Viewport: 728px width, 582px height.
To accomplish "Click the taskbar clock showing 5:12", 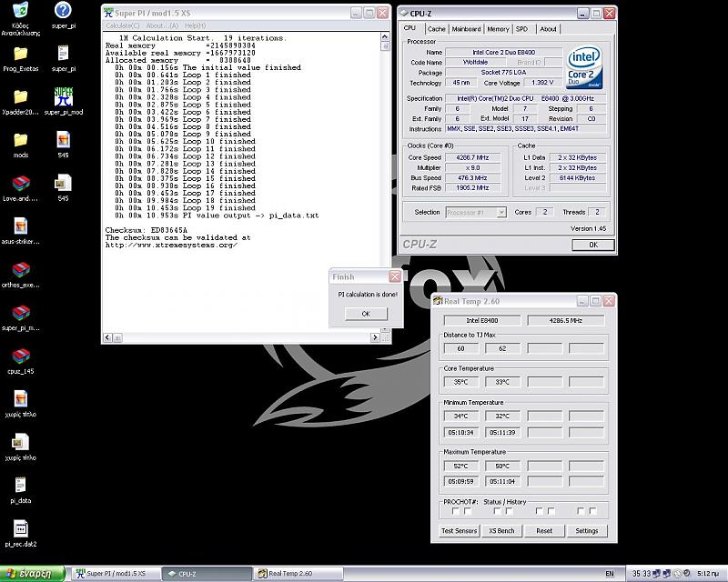I will [708, 574].
